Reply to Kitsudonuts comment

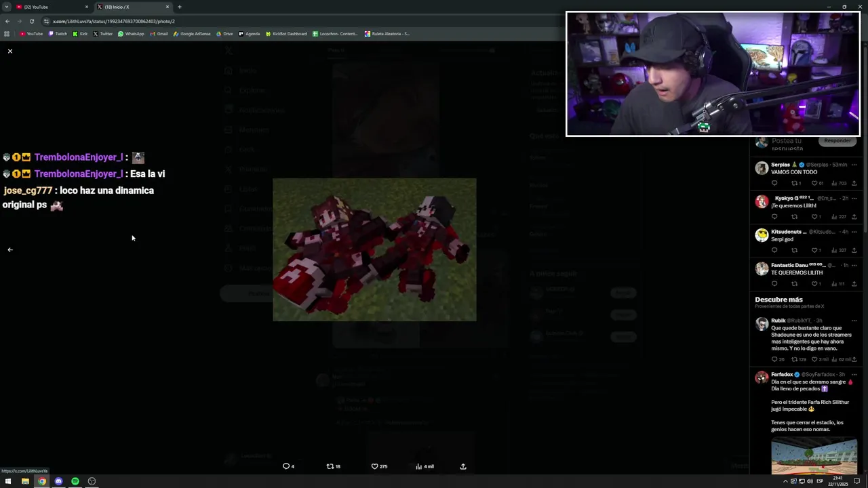pyautogui.click(x=774, y=250)
